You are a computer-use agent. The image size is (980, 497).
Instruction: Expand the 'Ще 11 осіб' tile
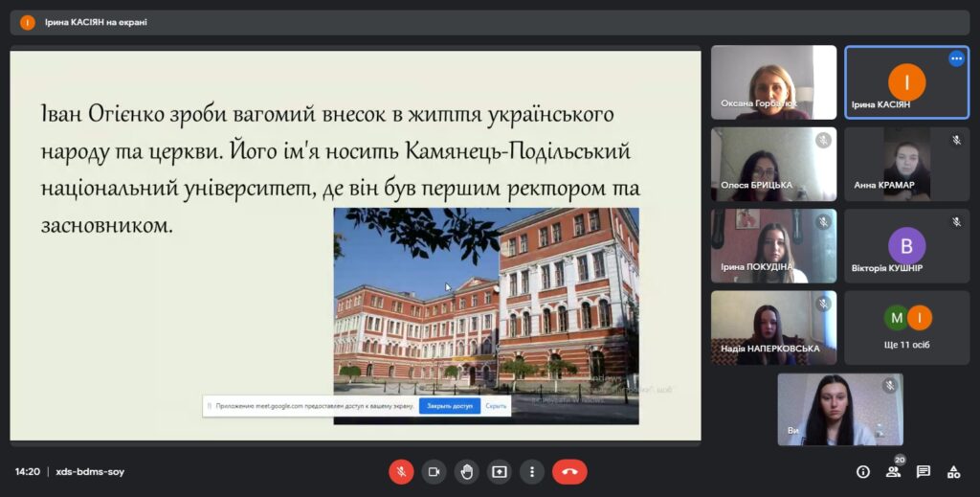tap(906, 328)
